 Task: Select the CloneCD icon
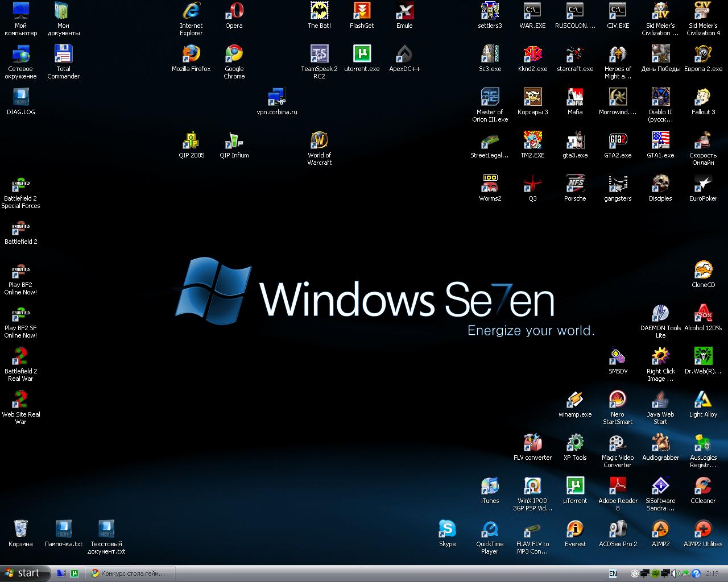(x=703, y=270)
